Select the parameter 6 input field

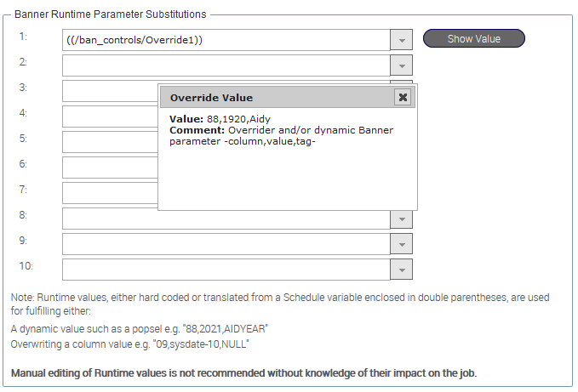(109, 168)
